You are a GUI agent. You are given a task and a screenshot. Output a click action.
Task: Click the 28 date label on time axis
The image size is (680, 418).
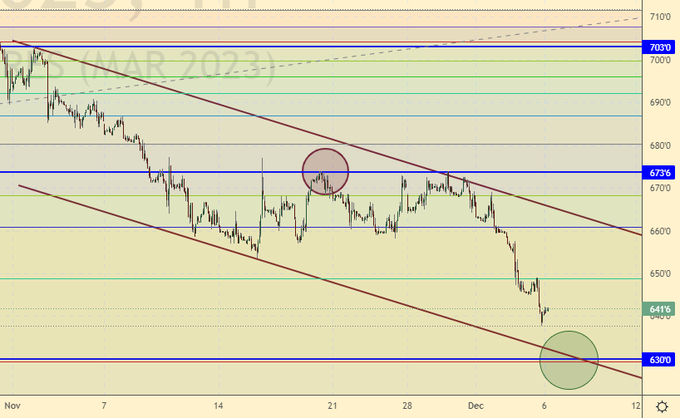407,407
